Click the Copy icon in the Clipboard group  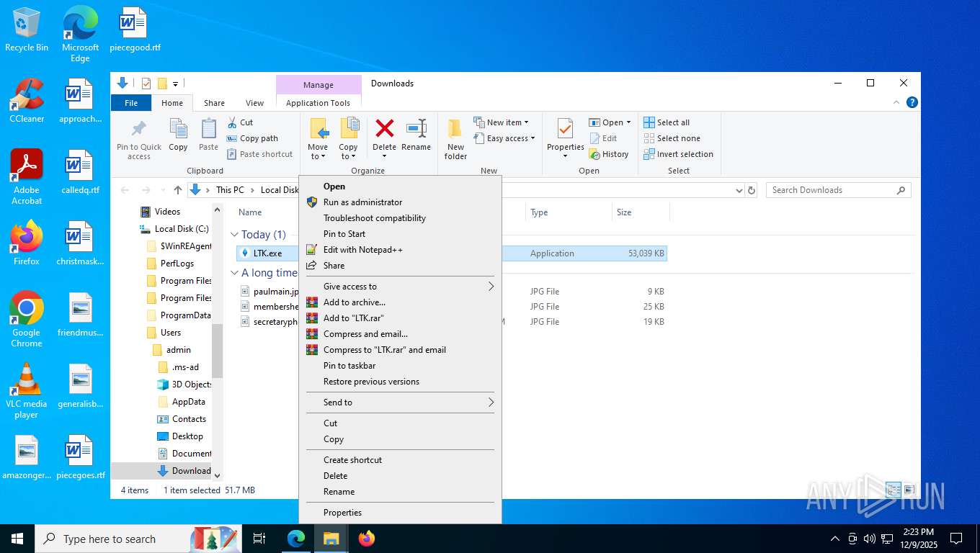(x=178, y=135)
